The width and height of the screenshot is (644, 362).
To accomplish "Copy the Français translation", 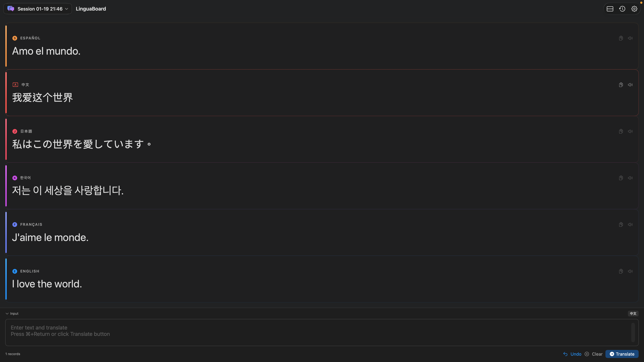I will [621, 225].
